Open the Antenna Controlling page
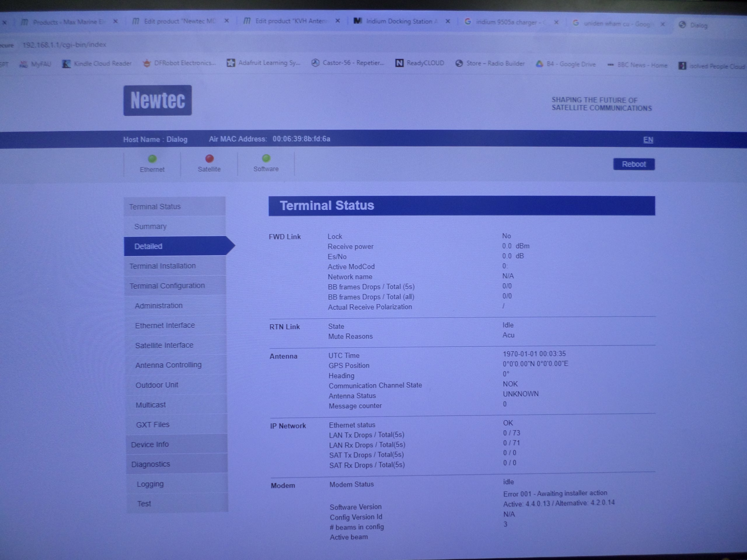 click(168, 365)
